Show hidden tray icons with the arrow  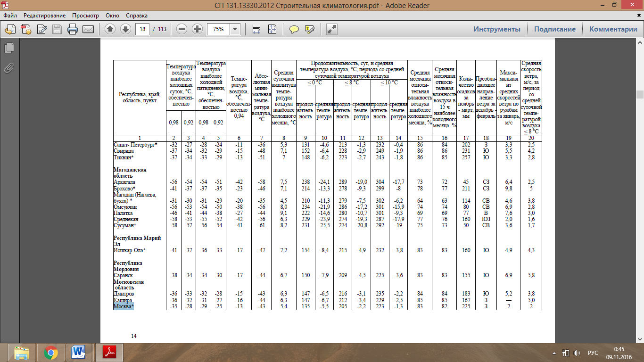tap(554, 353)
